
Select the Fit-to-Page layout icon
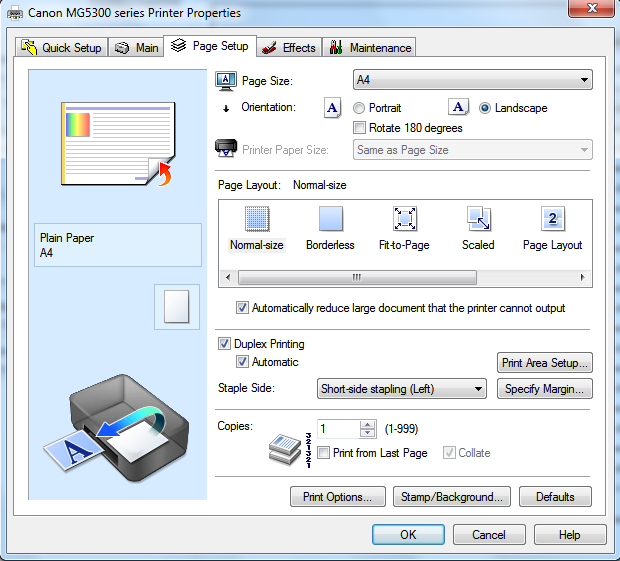405,219
